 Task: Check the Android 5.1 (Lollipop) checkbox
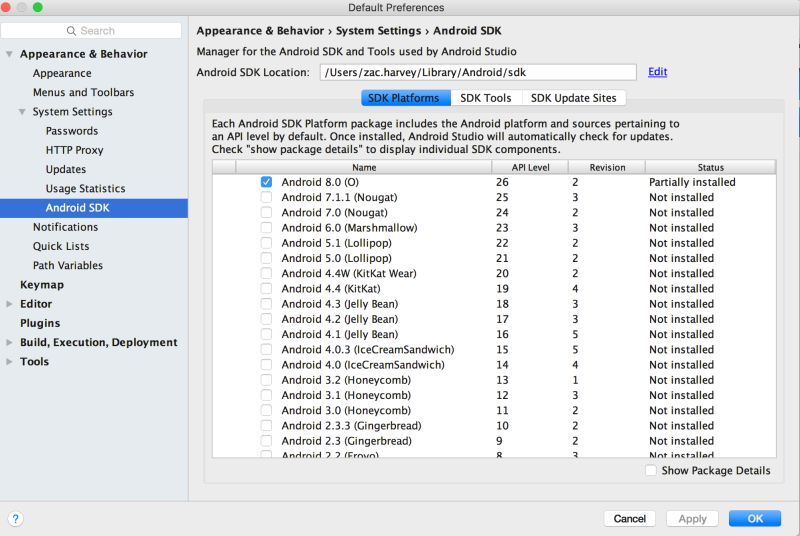(x=266, y=243)
